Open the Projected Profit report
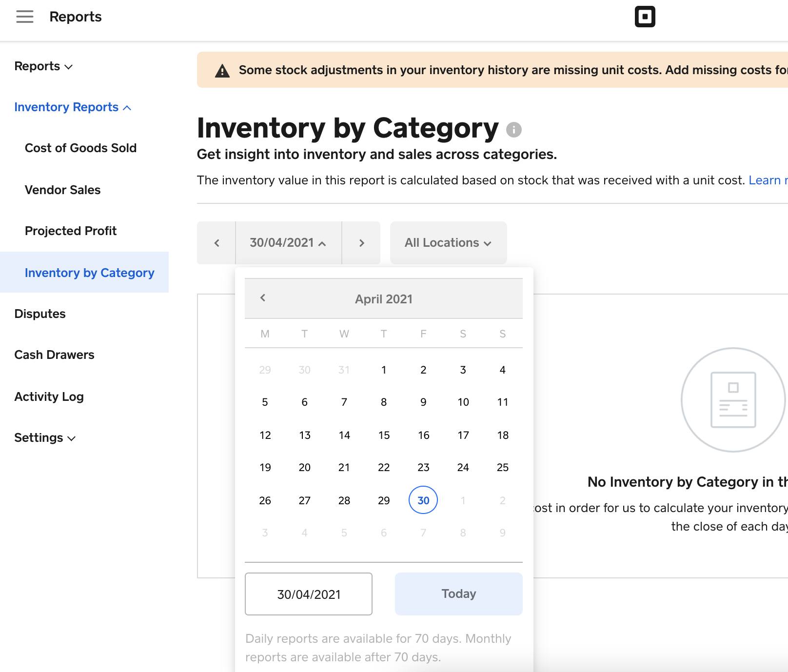 pos(71,231)
